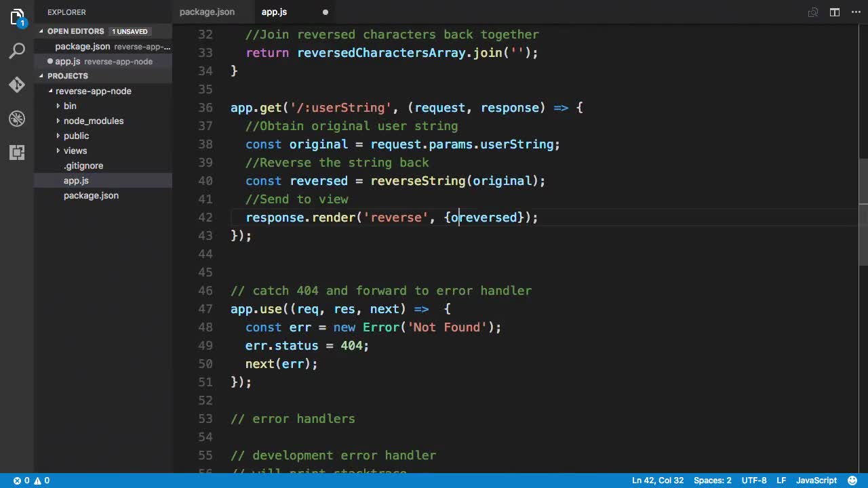Click the errors count in status bar
Image resolution: width=868 pixels, height=488 pixels.
[x=22, y=481]
